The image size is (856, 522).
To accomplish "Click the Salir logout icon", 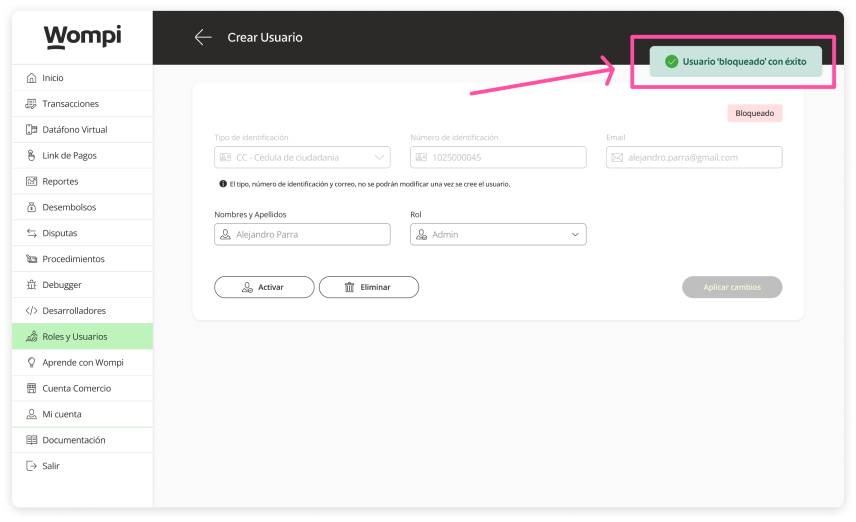I will point(32,466).
